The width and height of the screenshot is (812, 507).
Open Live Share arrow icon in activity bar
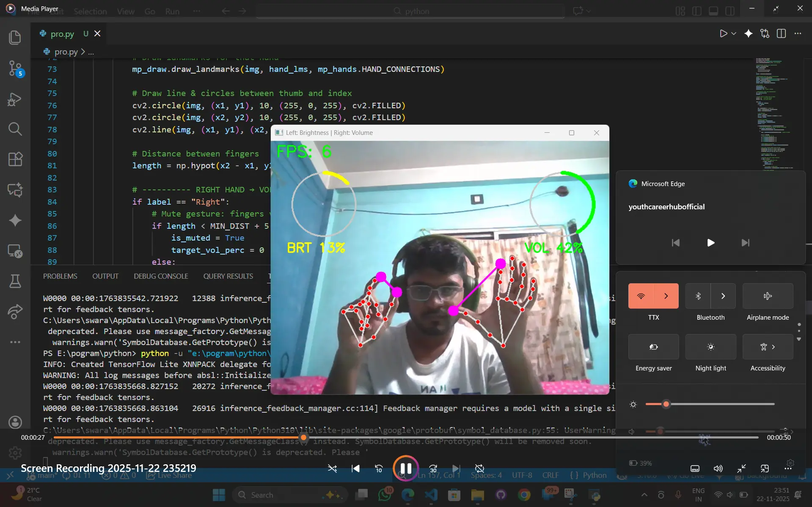[15, 311]
